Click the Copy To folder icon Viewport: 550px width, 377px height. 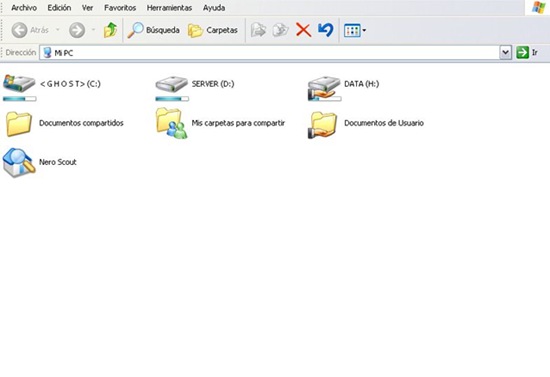click(x=281, y=30)
